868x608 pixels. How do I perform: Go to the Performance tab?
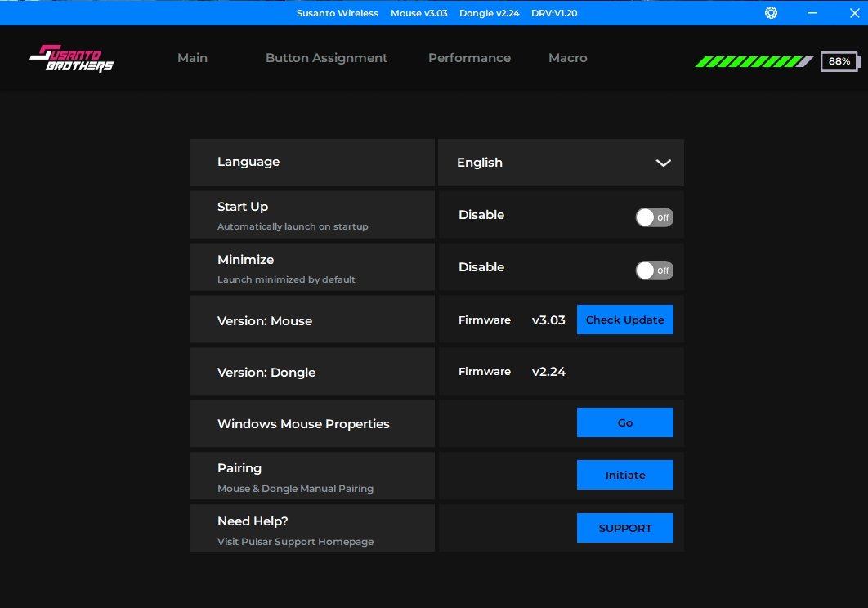(469, 57)
